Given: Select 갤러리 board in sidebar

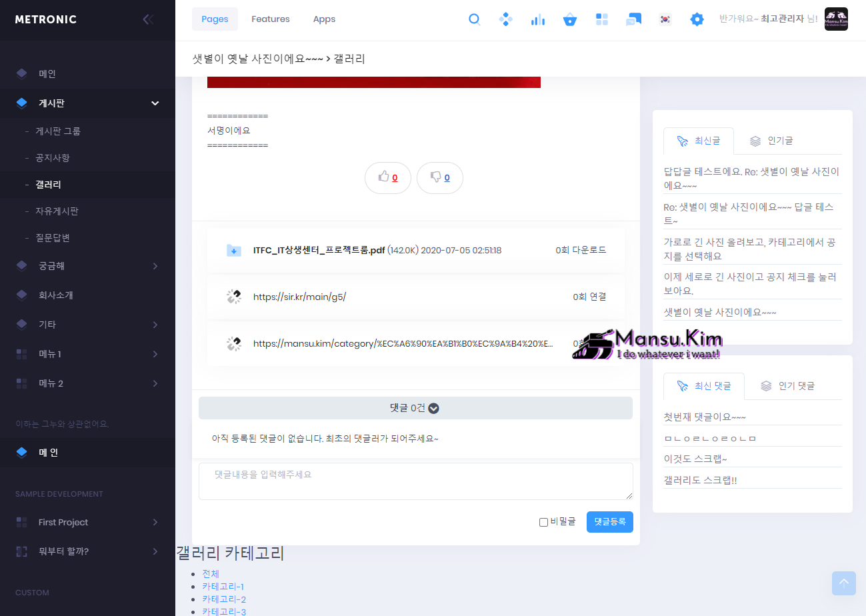Looking at the screenshot, I should point(48,185).
